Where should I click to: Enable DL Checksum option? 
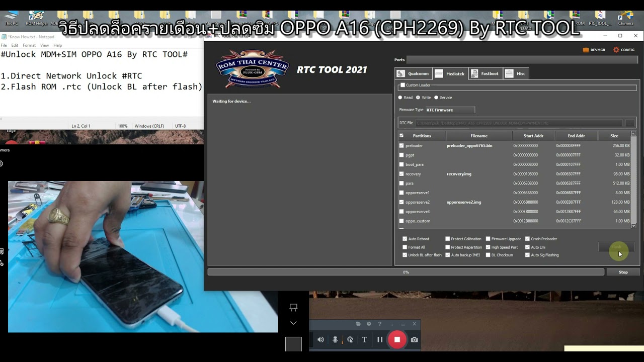(x=488, y=255)
